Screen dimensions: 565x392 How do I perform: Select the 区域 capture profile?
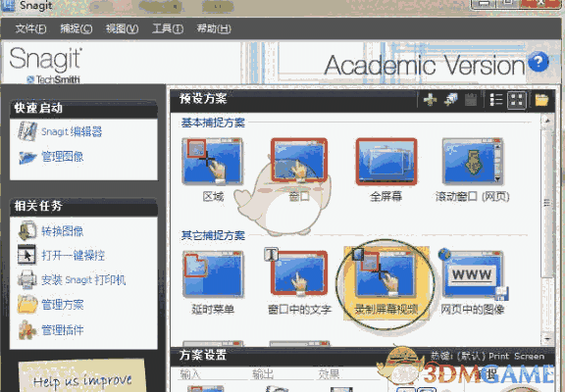click(x=213, y=171)
